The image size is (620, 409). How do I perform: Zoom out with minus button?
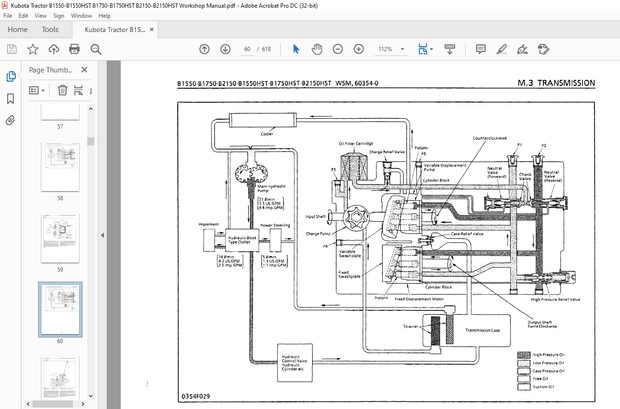tap(338, 49)
